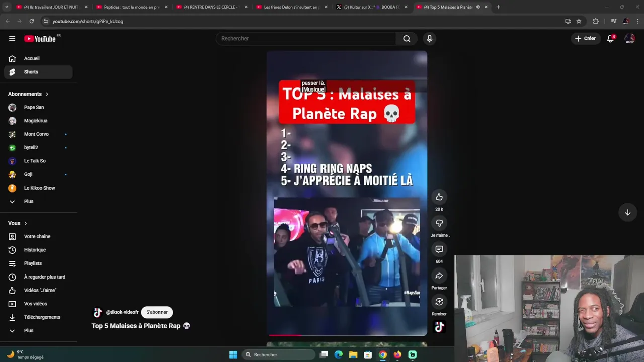The image size is (644, 362).
Task: Share this short via Partager
Action: pos(439,276)
